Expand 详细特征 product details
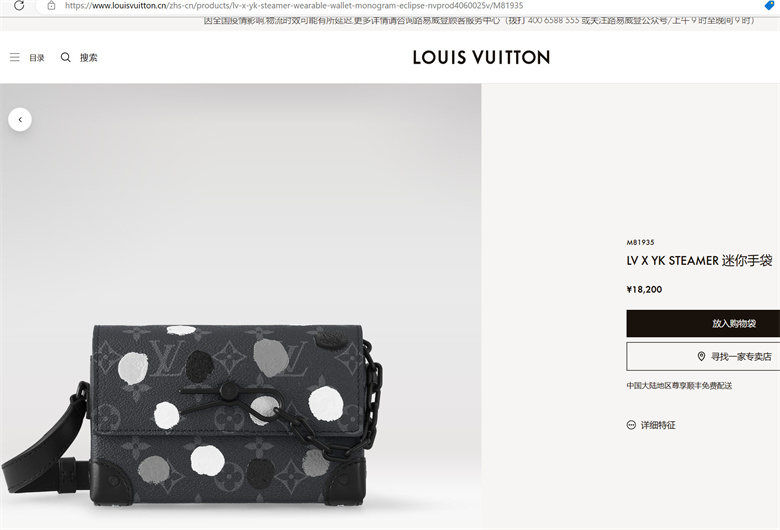The height and width of the screenshot is (530, 780). (658, 425)
